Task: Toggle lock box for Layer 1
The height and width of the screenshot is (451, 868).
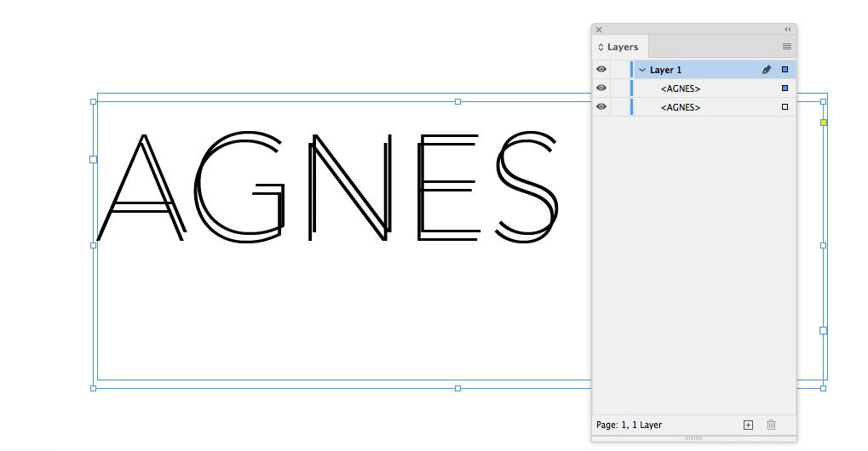Action: click(x=620, y=70)
